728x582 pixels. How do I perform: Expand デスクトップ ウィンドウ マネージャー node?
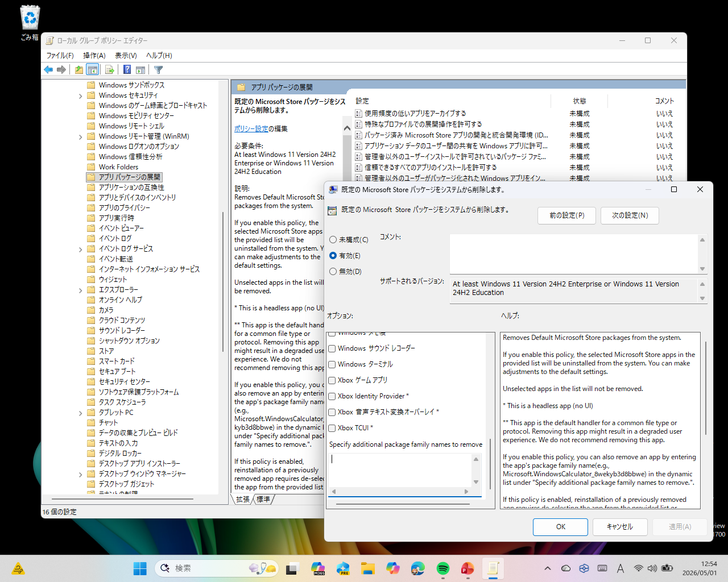(x=80, y=475)
